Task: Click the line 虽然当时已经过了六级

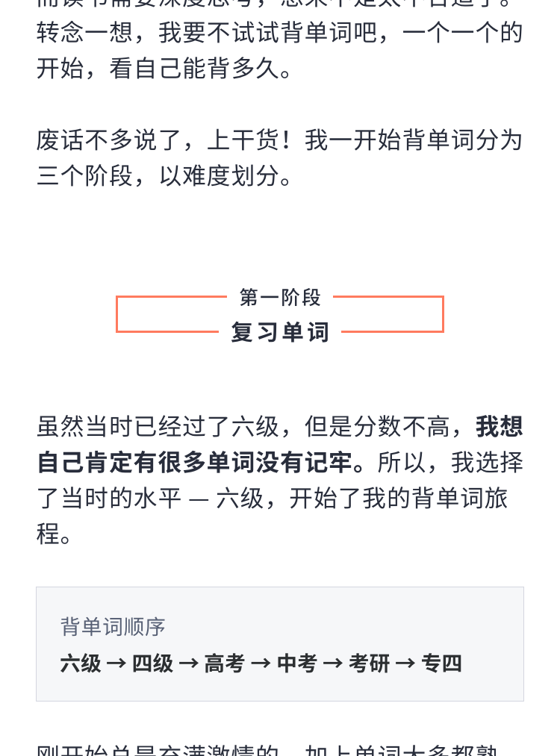Action: [280, 427]
